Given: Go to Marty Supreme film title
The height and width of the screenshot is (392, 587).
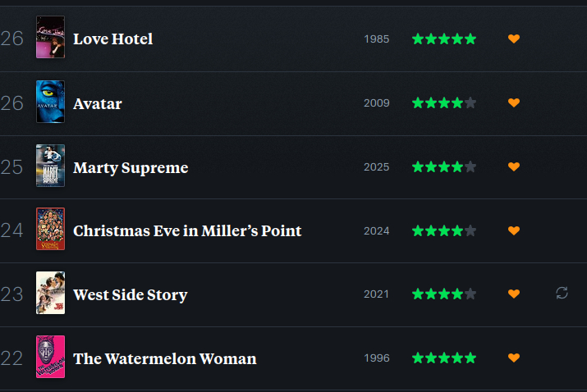Looking at the screenshot, I should tap(131, 167).
